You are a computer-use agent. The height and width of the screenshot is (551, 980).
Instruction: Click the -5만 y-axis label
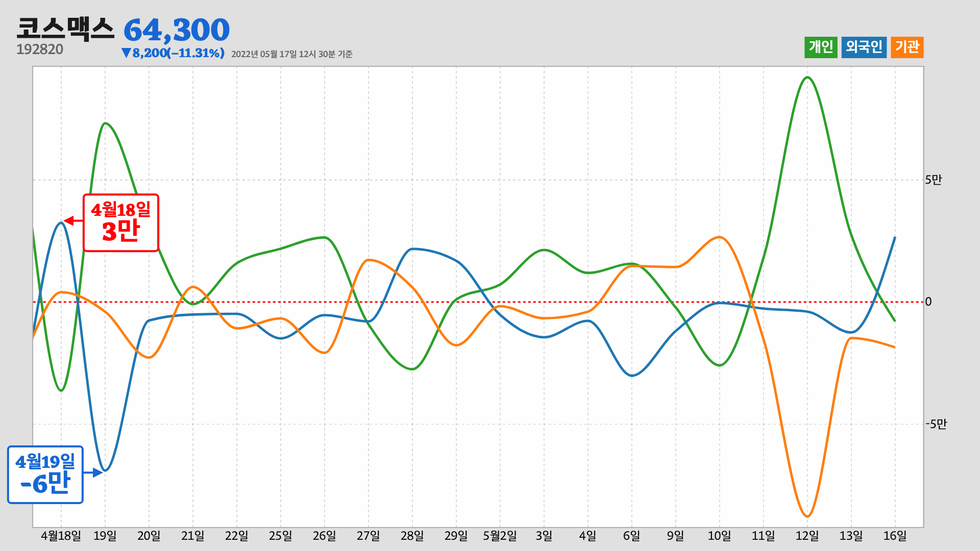click(x=936, y=424)
